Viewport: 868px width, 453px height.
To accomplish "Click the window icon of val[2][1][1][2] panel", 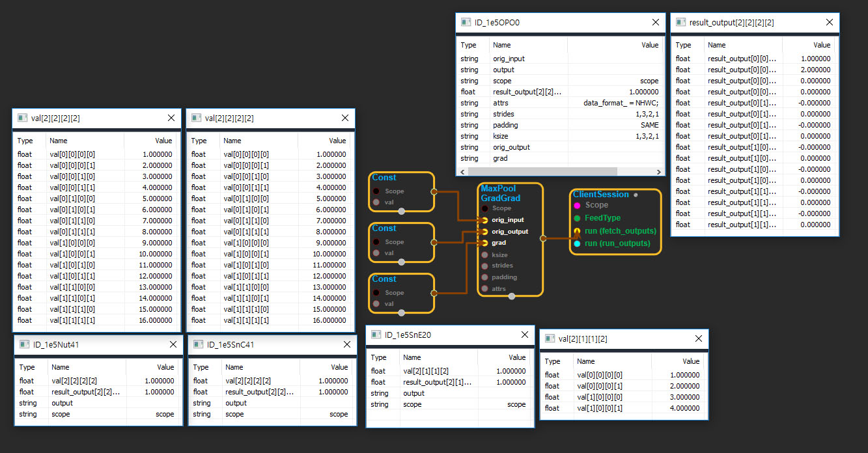I will tap(550, 338).
